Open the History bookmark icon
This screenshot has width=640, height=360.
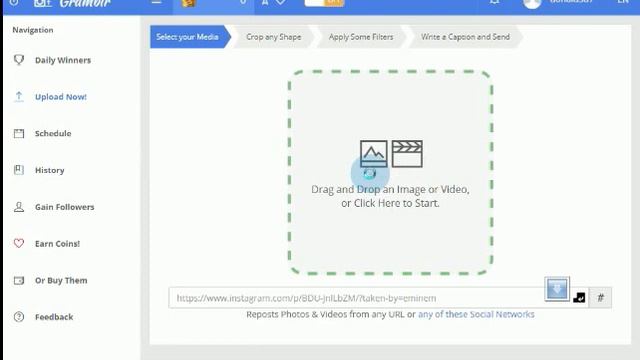click(19, 170)
